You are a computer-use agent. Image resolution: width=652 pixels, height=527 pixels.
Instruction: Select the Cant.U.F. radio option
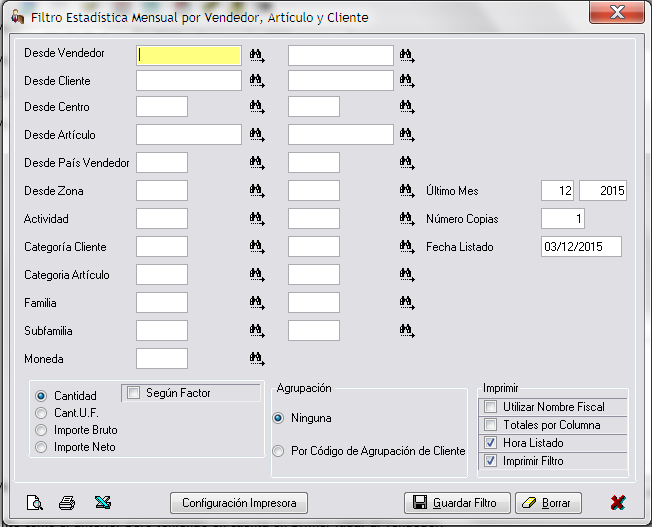pos(41,413)
